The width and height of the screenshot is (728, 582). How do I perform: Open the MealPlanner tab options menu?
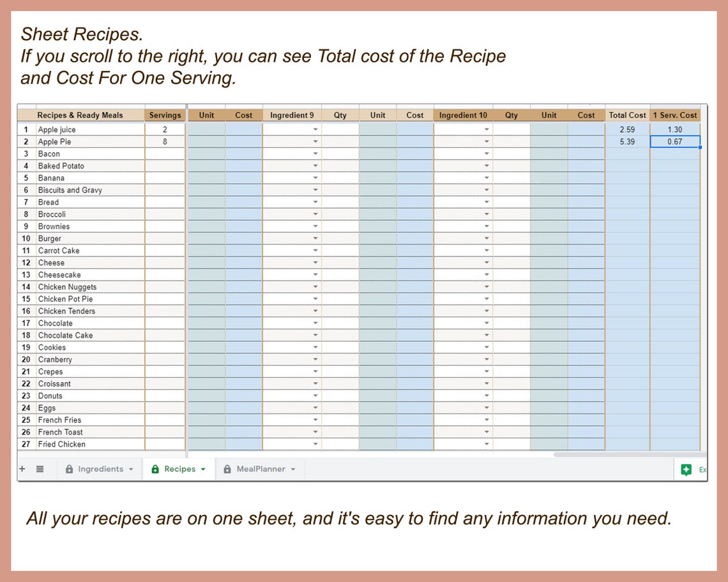[x=292, y=468]
